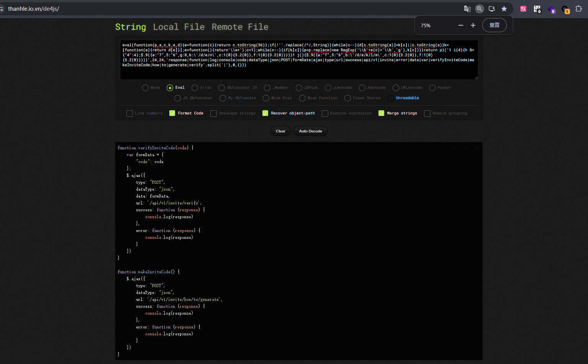This screenshot has height=364, width=588.
Task: Copy decoded output with the copy icon
Action: pos(477,148)
